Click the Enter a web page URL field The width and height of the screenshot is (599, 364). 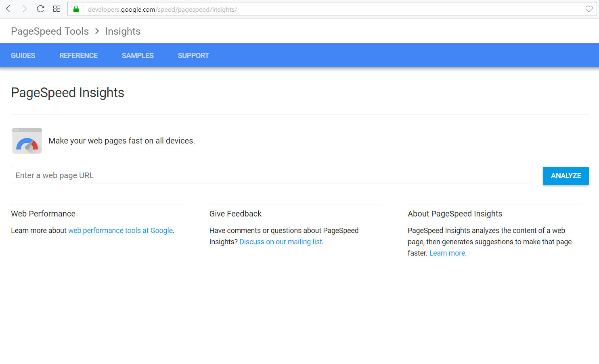pos(271,175)
